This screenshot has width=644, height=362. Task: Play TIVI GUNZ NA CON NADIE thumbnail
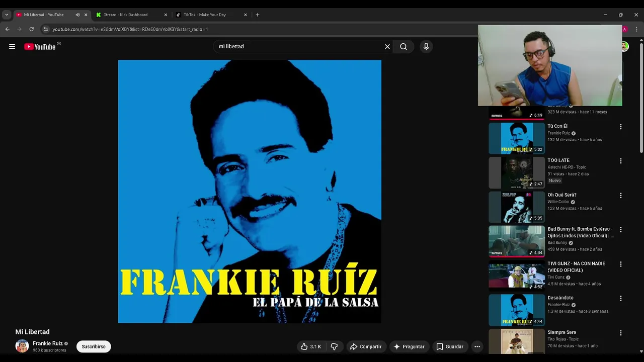tap(517, 276)
